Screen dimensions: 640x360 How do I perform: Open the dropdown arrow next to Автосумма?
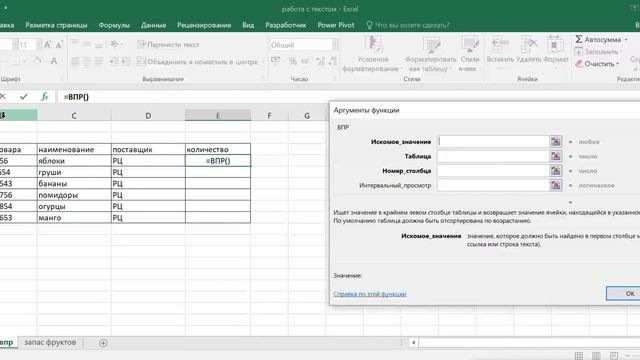pyautogui.click(x=626, y=40)
